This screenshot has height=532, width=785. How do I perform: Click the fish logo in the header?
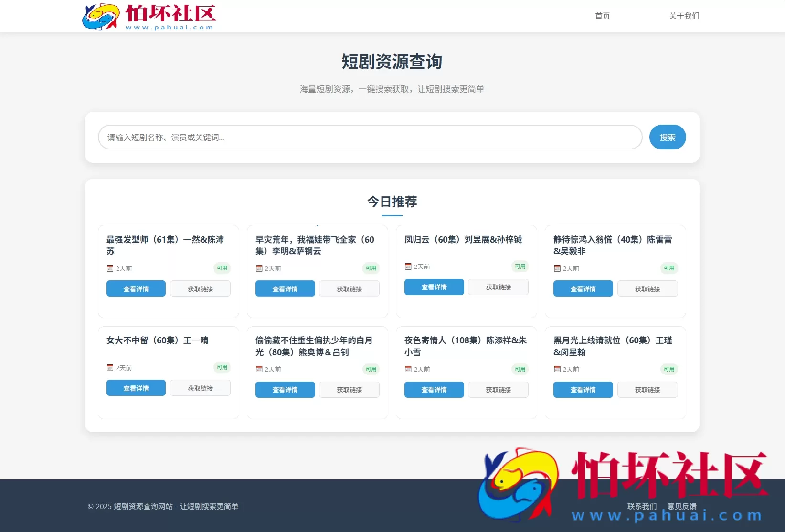tap(100, 15)
